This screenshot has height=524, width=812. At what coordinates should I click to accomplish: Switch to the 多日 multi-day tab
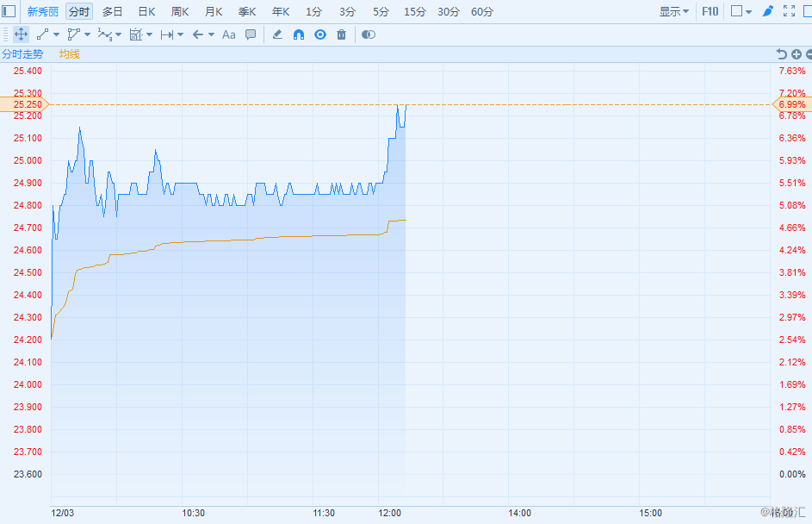(x=113, y=11)
